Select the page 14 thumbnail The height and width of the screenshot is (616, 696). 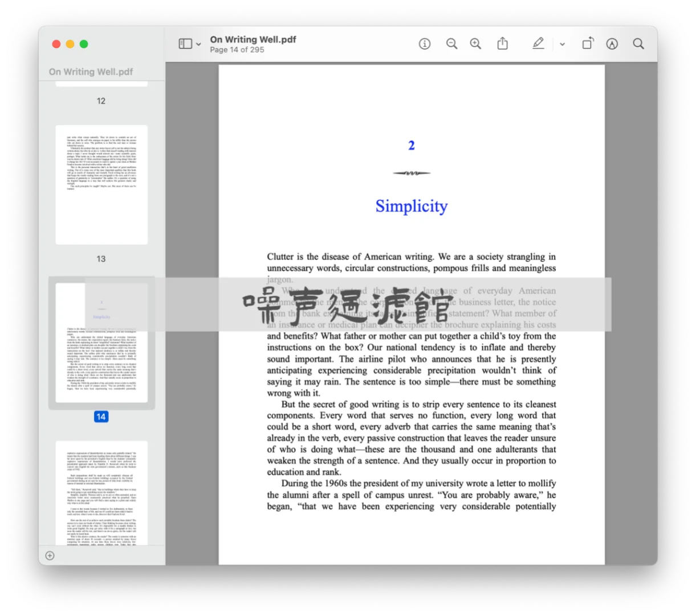pyautogui.click(x=101, y=343)
